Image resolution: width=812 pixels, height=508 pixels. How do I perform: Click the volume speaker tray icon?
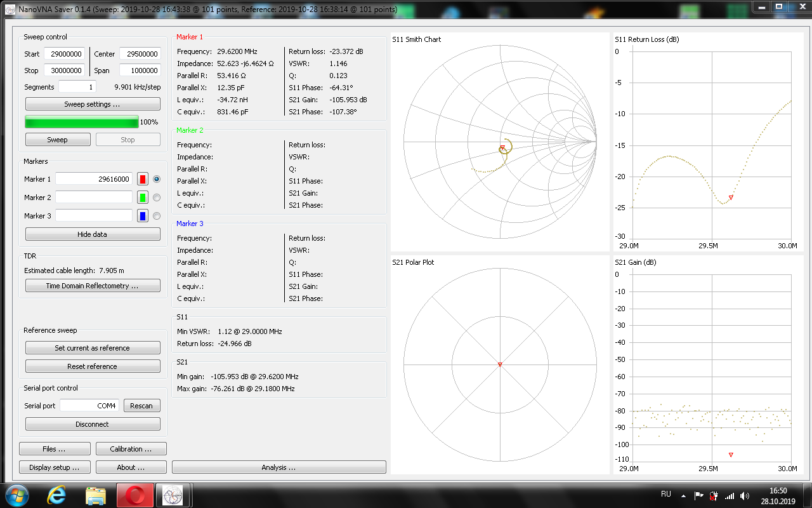[744, 495]
